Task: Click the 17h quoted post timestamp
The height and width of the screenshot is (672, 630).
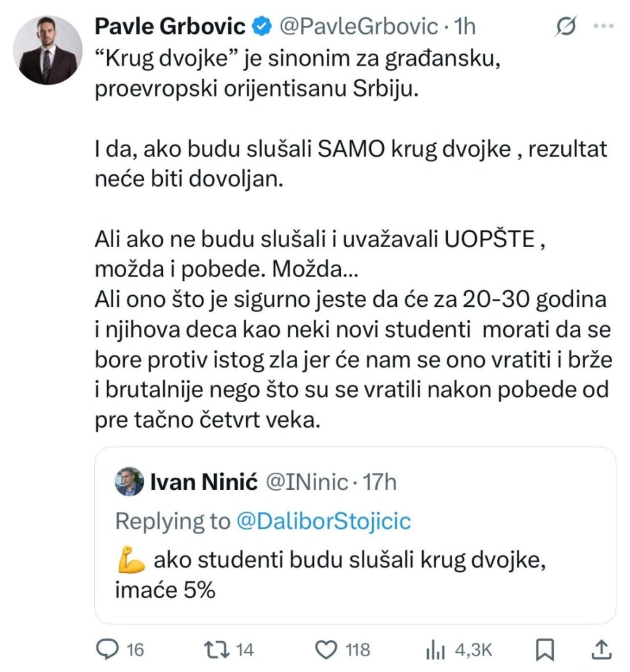Action: tap(380, 483)
